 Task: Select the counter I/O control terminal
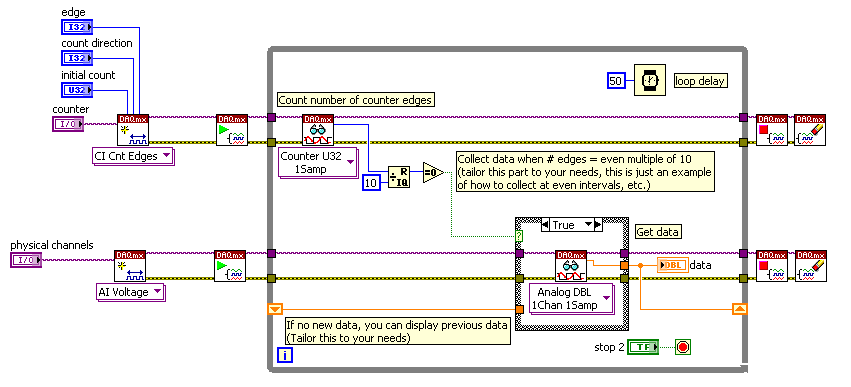68,124
